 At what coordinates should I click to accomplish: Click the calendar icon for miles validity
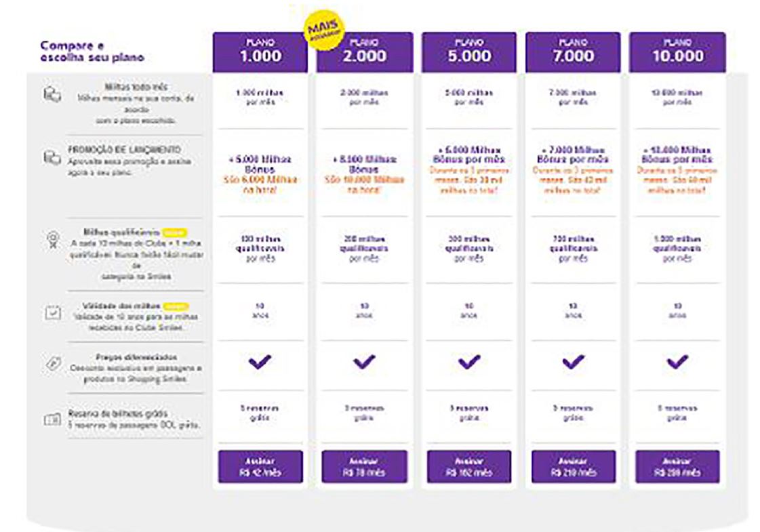coord(52,312)
